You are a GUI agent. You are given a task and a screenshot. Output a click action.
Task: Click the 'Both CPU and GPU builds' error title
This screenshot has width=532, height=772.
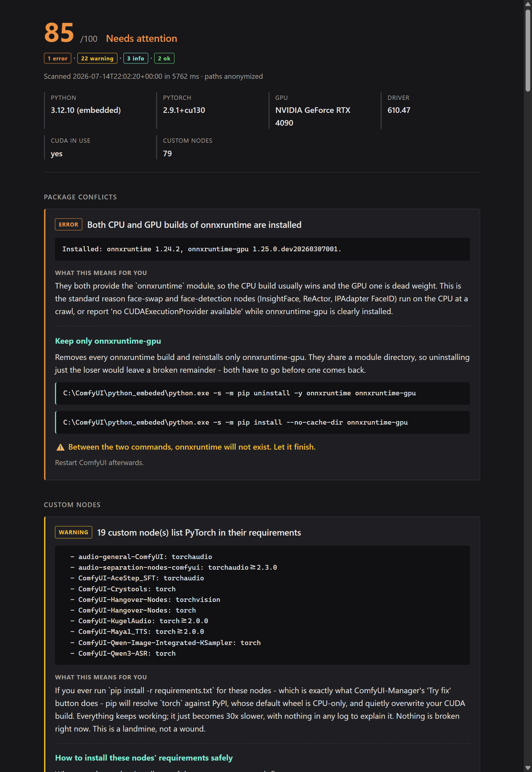194,225
